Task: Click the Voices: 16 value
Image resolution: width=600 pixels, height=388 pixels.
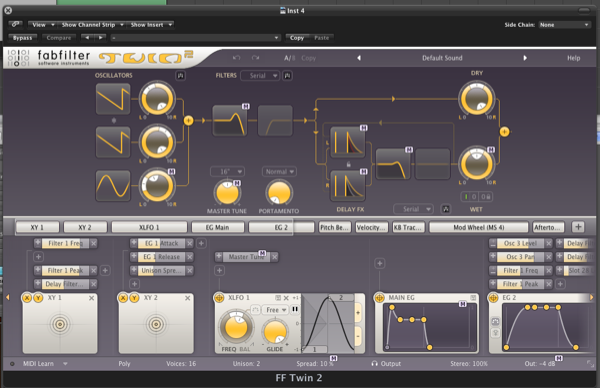Action: click(x=181, y=364)
